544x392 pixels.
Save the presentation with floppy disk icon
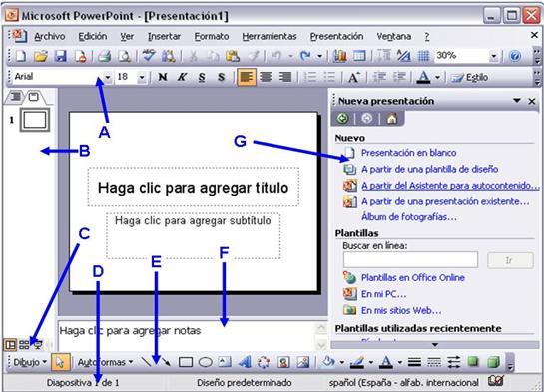pyautogui.click(x=61, y=56)
